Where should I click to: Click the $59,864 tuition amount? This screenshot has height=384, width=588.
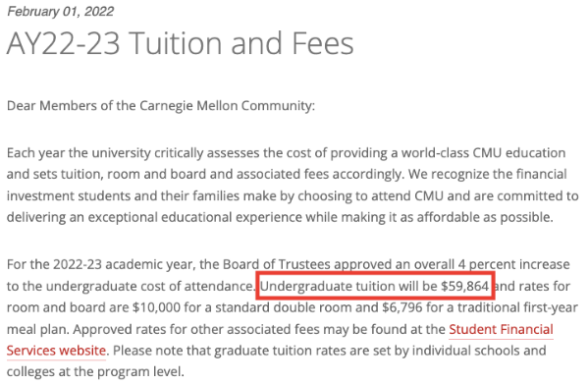tap(465, 286)
